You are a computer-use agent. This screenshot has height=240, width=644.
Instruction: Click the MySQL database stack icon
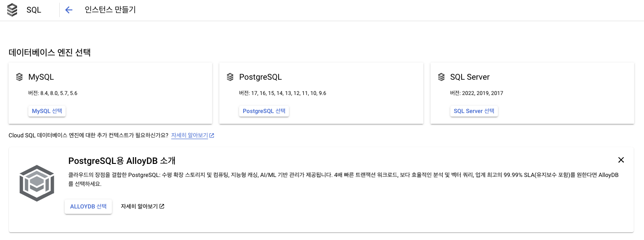(x=19, y=77)
